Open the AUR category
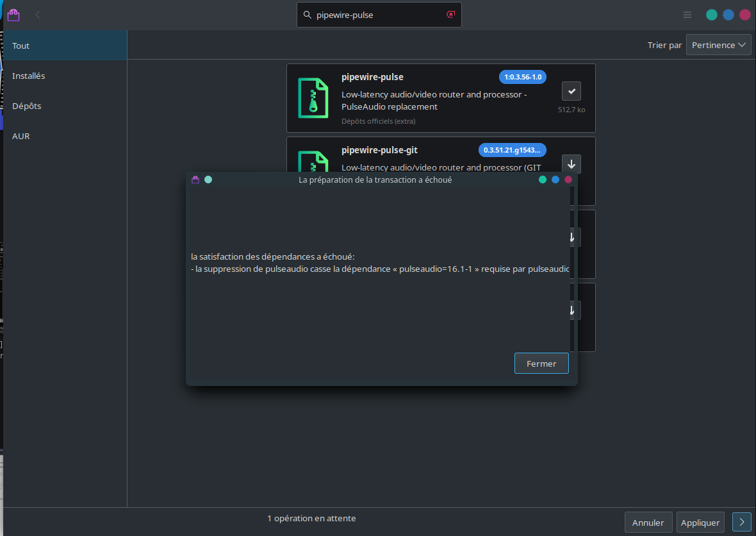This screenshot has height=536, width=756. coord(65,136)
